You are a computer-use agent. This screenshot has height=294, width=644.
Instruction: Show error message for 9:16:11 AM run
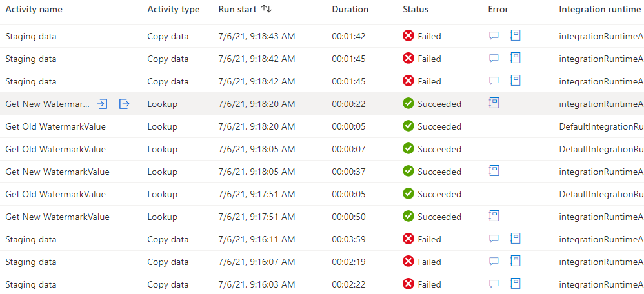coord(494,239)
